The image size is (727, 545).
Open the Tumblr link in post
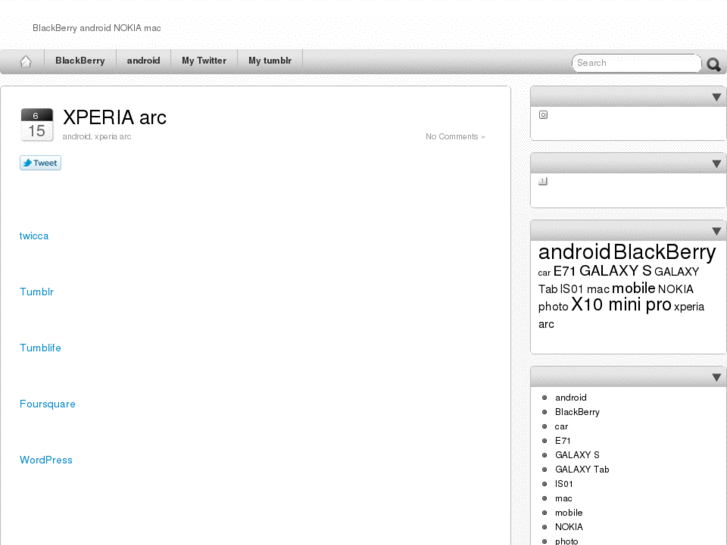[x=37, y=292]
